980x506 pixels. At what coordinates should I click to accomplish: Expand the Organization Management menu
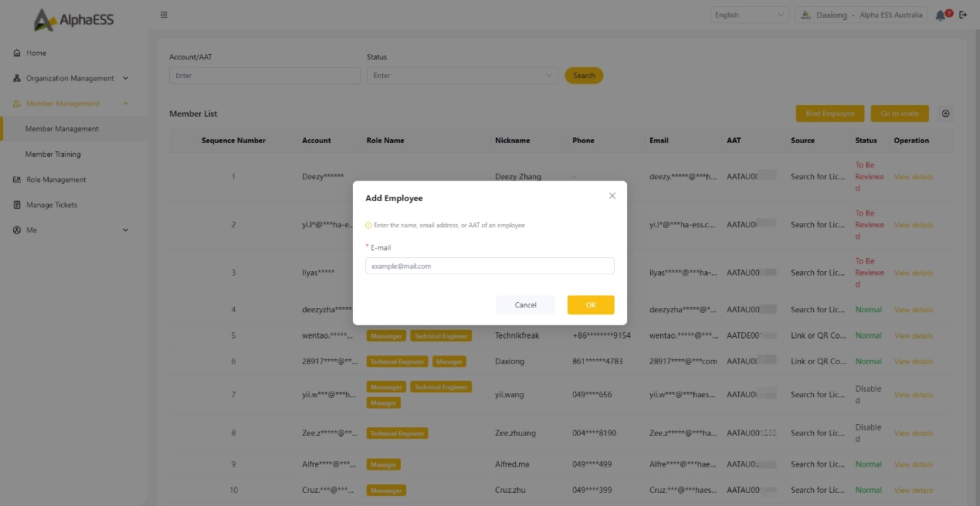70,78
